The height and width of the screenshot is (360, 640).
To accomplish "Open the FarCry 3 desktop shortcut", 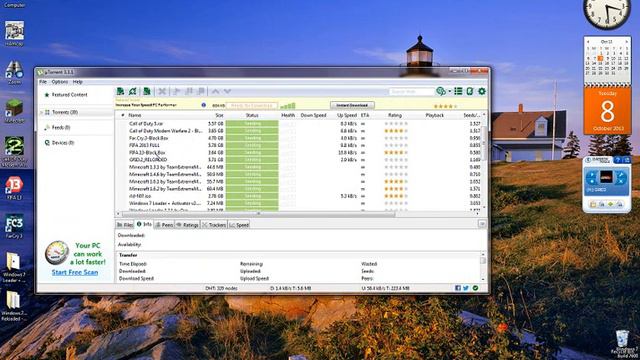I will 14,226.
